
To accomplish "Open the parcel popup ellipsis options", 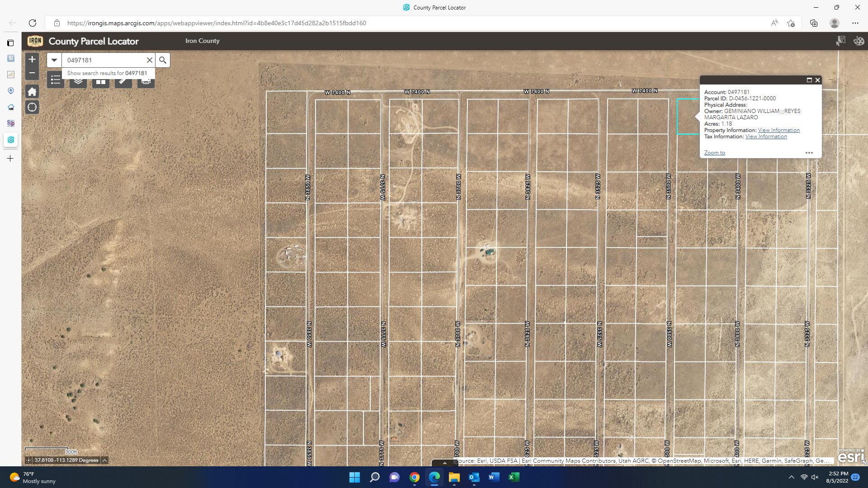I will [x=809, y=153].
